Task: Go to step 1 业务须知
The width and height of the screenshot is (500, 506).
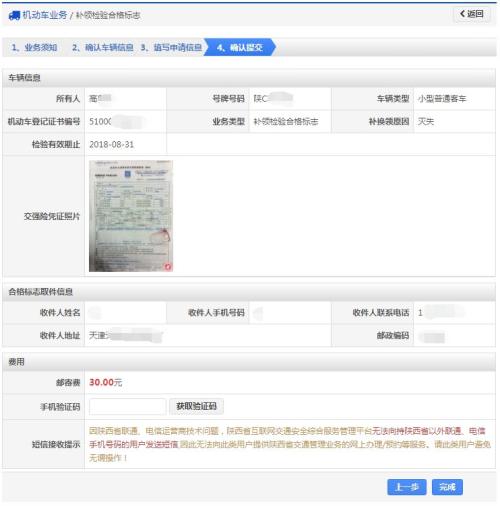Action: click(34, 47)
